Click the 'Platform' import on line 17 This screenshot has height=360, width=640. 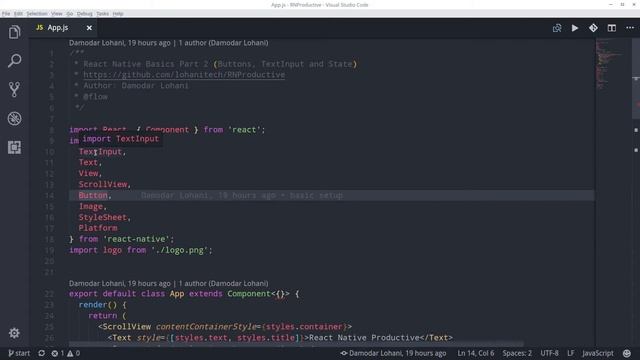point(98,228)
